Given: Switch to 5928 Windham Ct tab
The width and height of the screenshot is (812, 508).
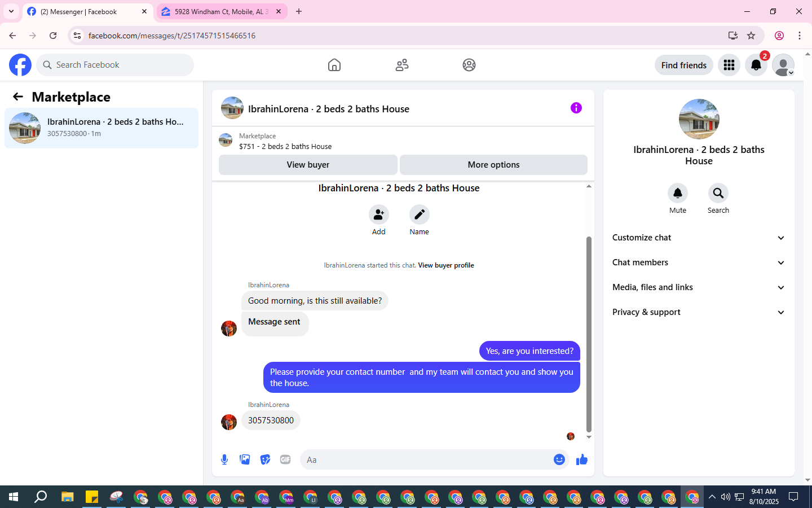Looking at the screenshot, I should tap(222, 12).
